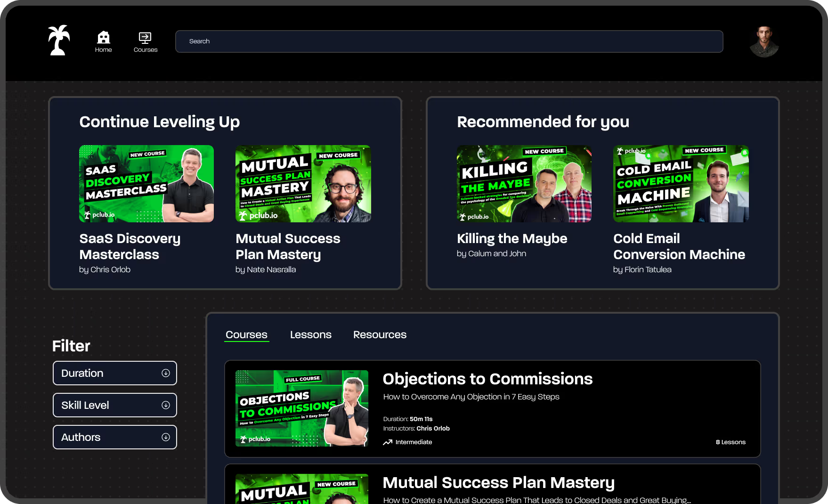Screen dimensions: 828x504
Task: Switch to the Resources tab
Action: click(x=380, y=334)
